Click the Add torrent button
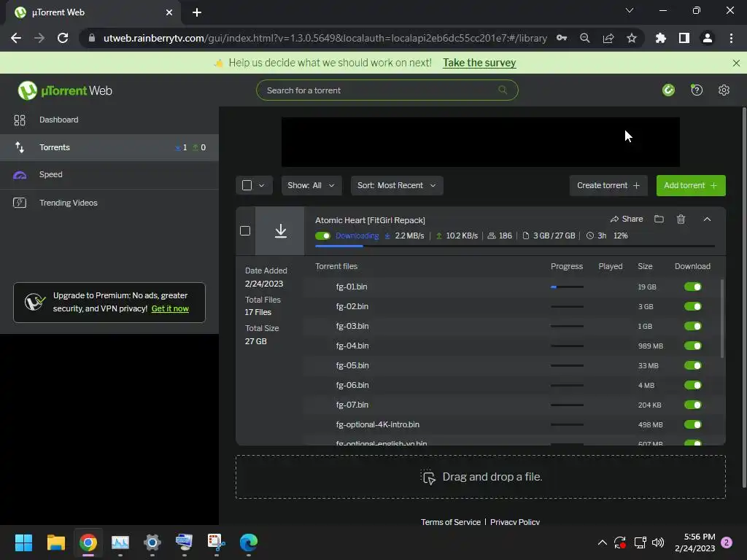Viewport: 747px width, 560px height. 691,185
